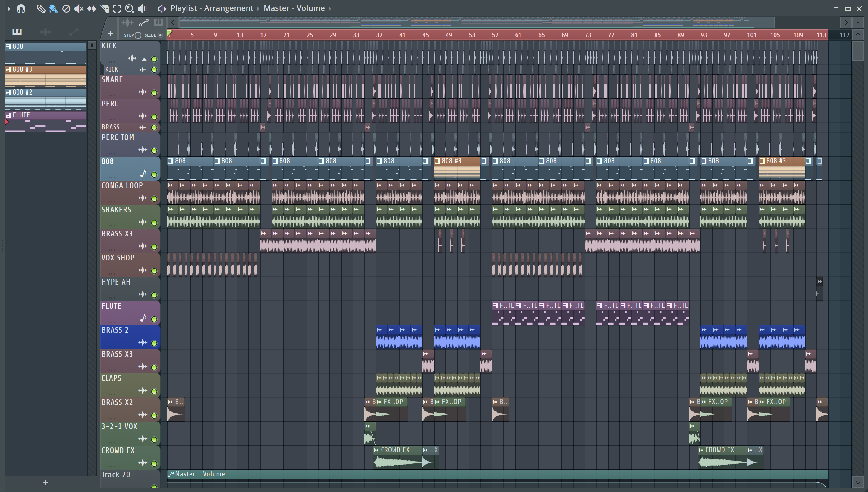Mute the 808 track
868x492 pixels.
pyautogui.click(x=154, y=175)
